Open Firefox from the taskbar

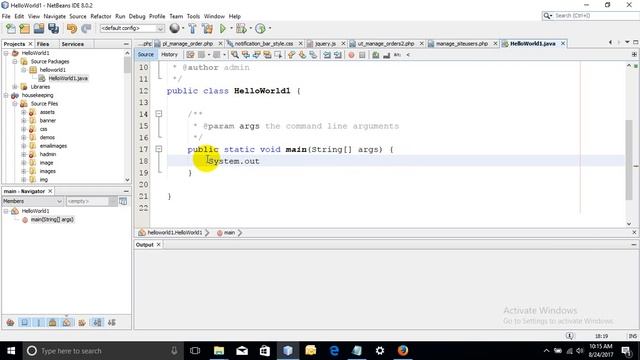pyautogui.click(x=403, y=351)
